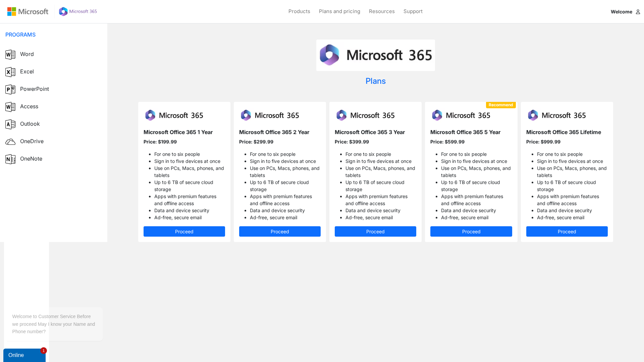Open Access from the programs list
Screen dimensions: 644x362
point(29,106)
